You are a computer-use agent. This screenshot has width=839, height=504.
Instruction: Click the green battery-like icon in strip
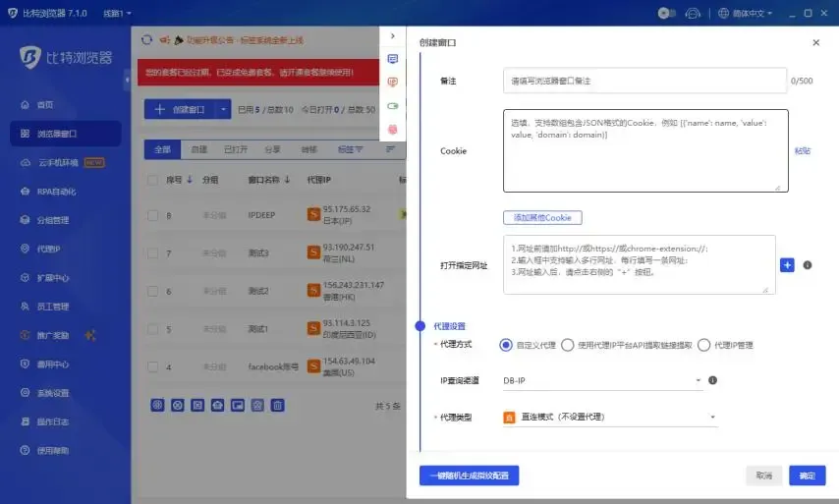[x=392, y=106]
